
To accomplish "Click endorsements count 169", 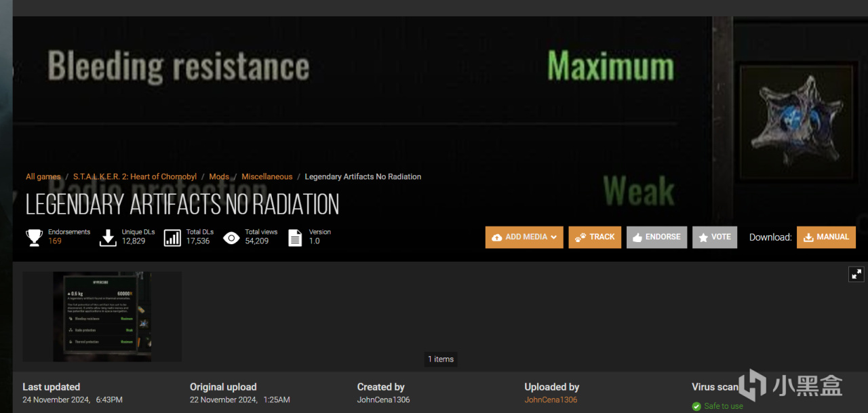I will point(55,241).
